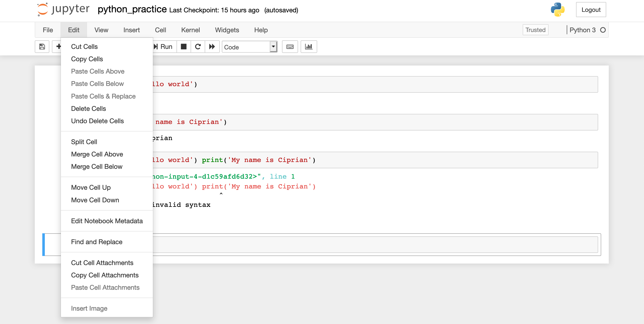Click the Restart kernel icon
Viewport: 644px width, 324px height.
pyautogui.click(x=198, y=46)
